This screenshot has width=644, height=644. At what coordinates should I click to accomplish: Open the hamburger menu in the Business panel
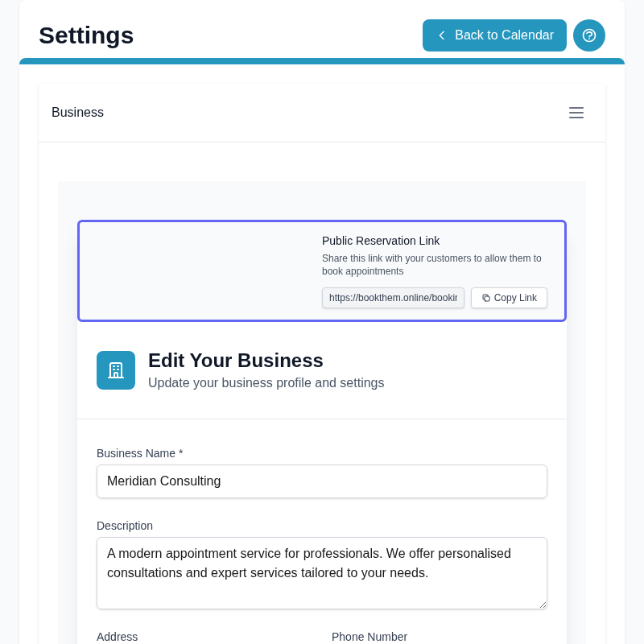coord(576,113)
